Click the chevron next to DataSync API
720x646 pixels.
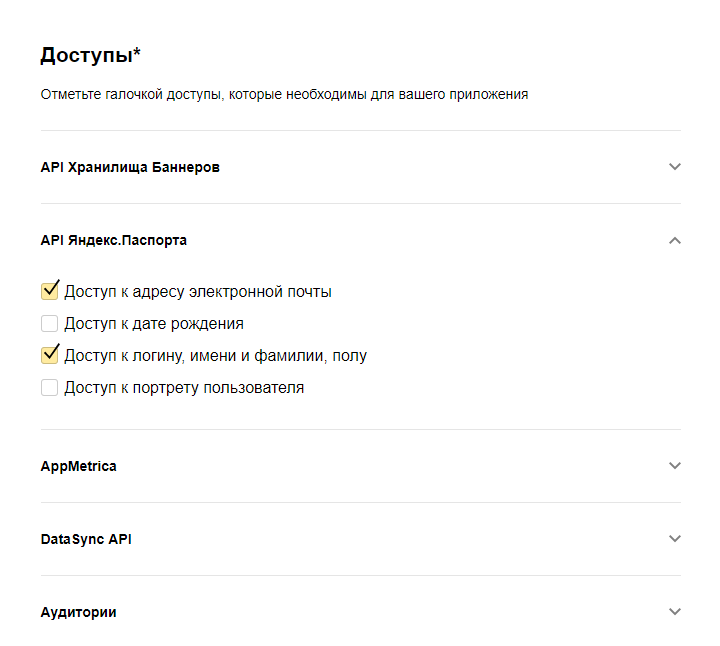[x=675, y=539]
